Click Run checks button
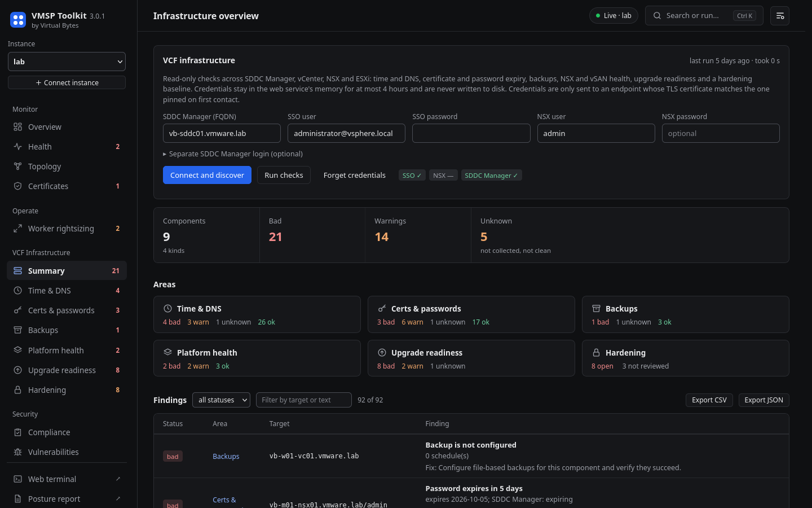 click(x=284, y=175)
